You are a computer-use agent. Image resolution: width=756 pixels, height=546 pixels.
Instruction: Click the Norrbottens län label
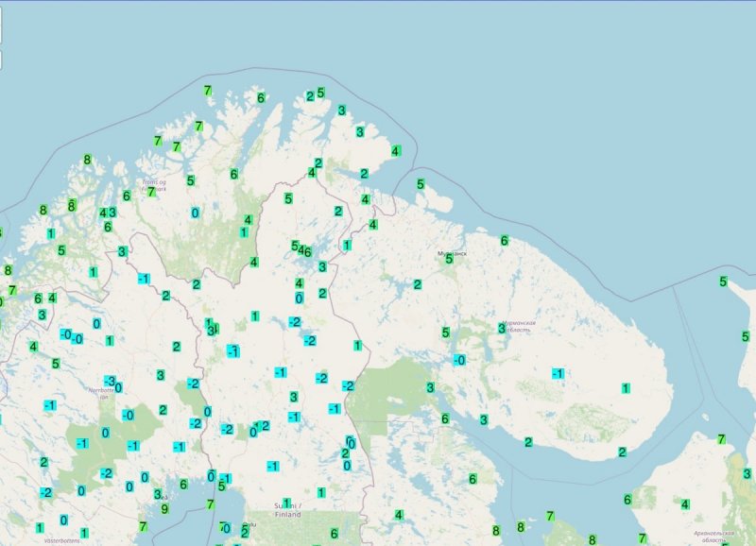tap(101, 393)
